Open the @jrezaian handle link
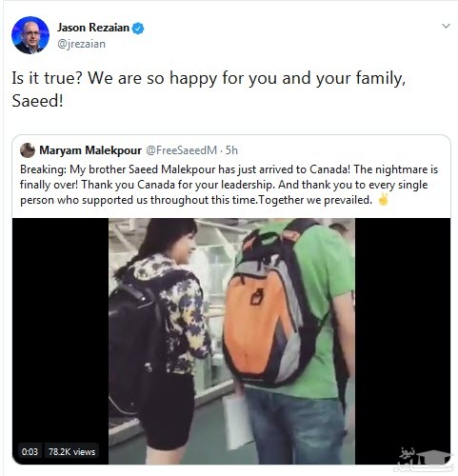 click(x=81, y=44)
